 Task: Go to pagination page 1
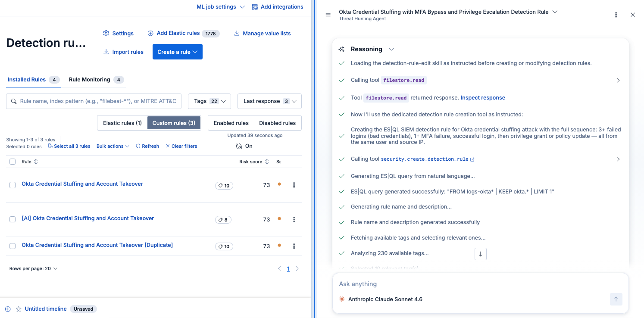[288, 269]
